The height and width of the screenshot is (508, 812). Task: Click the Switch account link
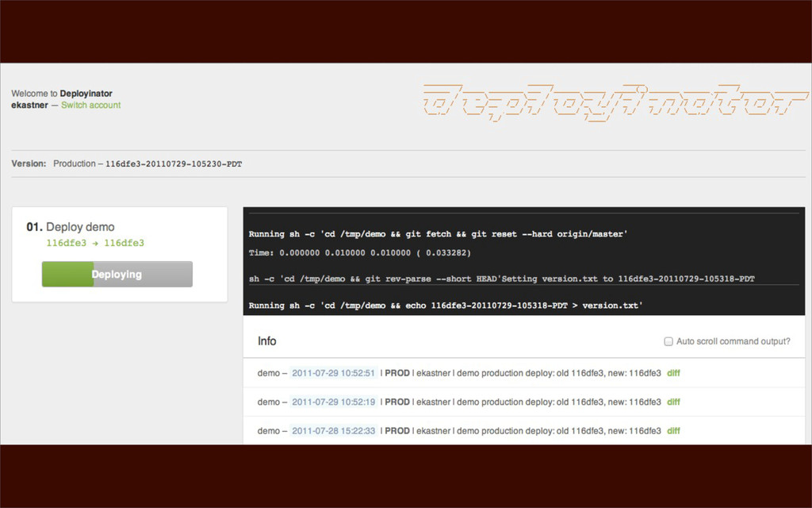(90, 105)
